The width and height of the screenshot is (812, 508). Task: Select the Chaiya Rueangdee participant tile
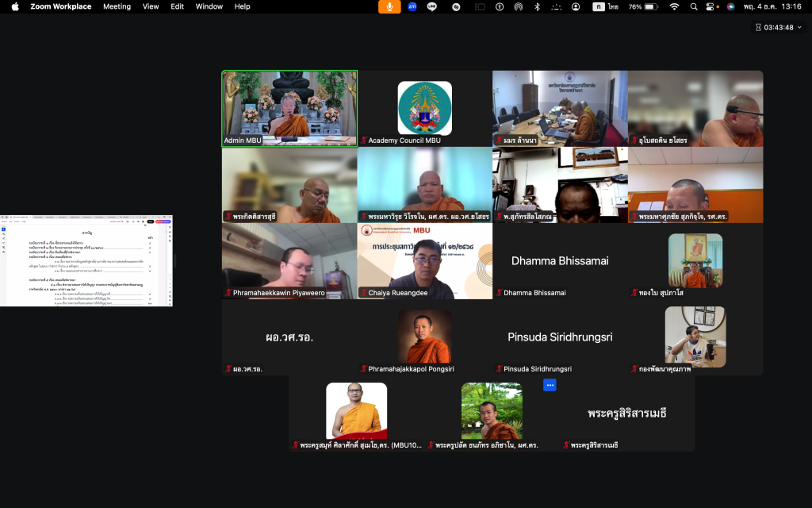pyautogui.click(x=424, y=260)
